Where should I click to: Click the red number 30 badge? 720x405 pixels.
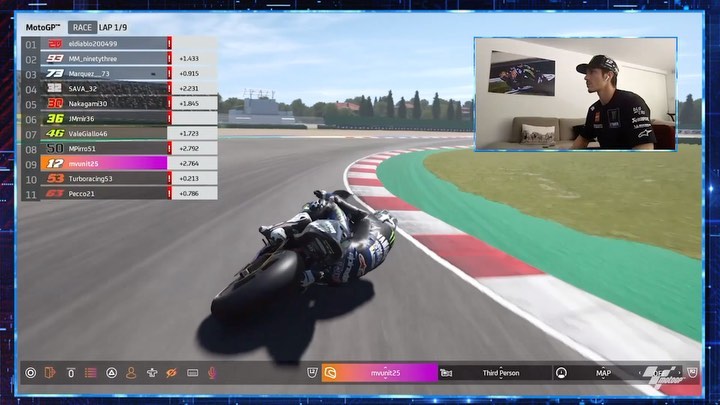click(x=55, y=103)
